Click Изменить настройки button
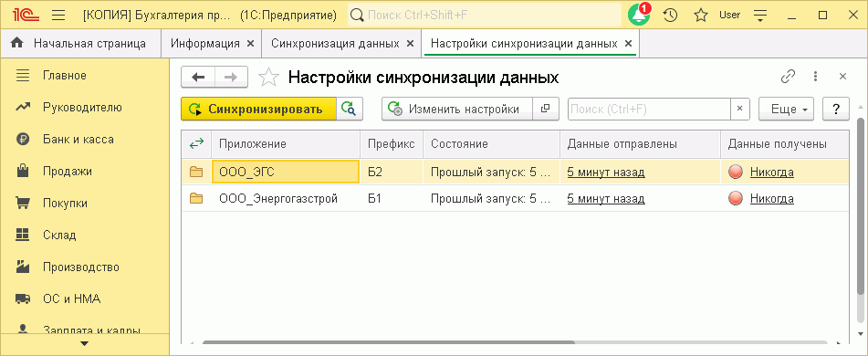Viewport: 868px width, 356px height. pyautogui.click(x=457, y=109)
